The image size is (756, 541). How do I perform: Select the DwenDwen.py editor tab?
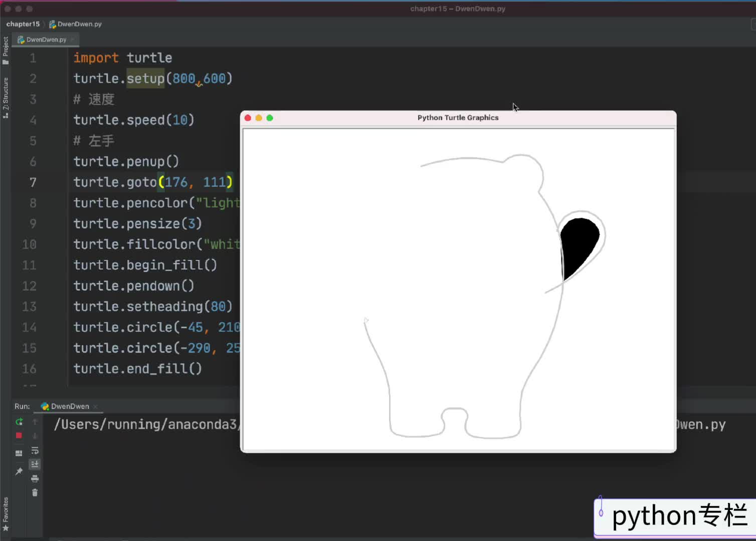click(x=46, y=40)
